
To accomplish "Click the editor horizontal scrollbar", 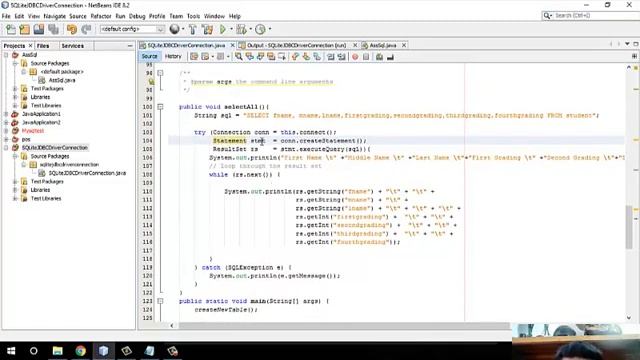I will 344,325.
